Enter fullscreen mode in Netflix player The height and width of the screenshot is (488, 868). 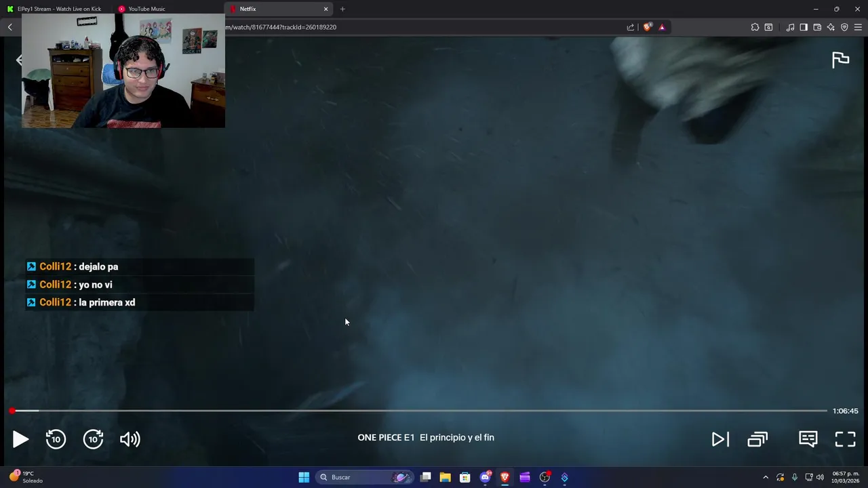coord(845,439)
